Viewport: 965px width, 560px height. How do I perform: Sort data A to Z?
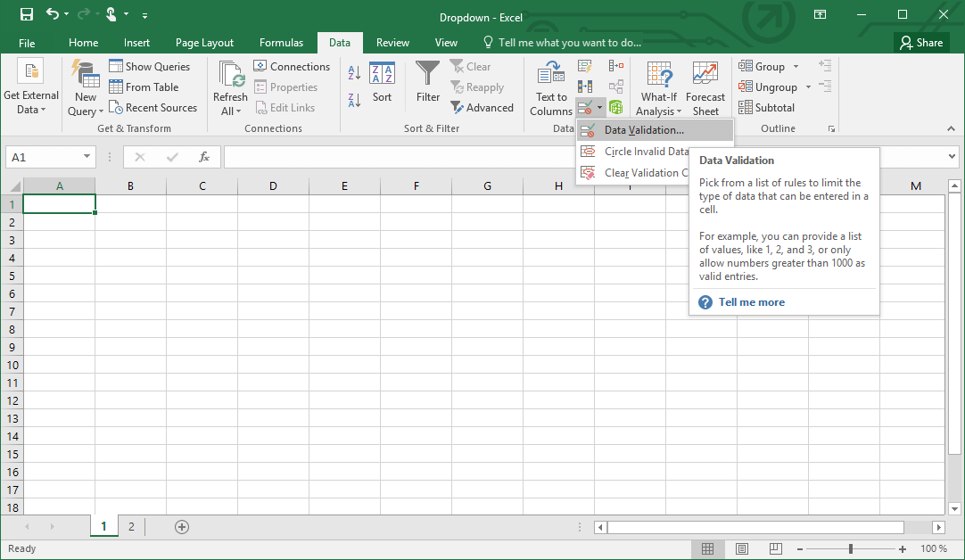[355, 71]
